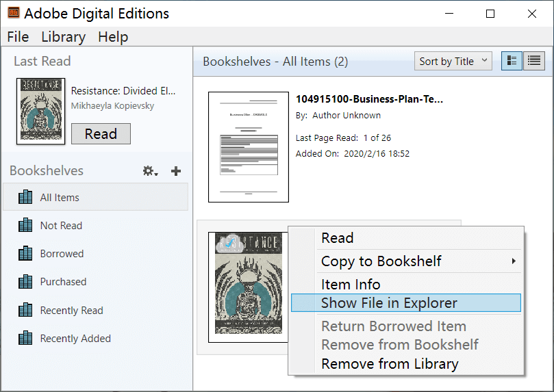Click the Last Page Read 1 of 26 text

point(343,138)
